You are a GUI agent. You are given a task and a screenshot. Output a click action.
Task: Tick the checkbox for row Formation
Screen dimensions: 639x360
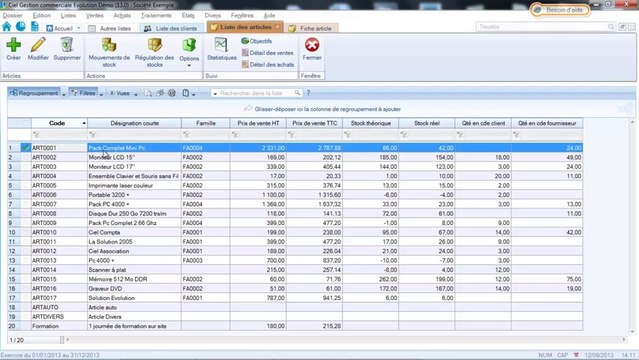(x=26, y=326)
